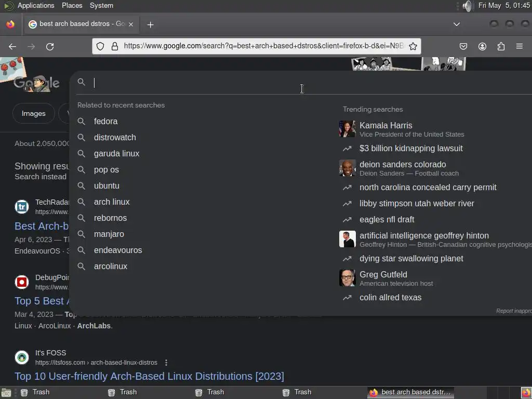Select the 'rebornos' suggestion
The height and width of the screenshot is (399, 532).
(x=110, y=218)
